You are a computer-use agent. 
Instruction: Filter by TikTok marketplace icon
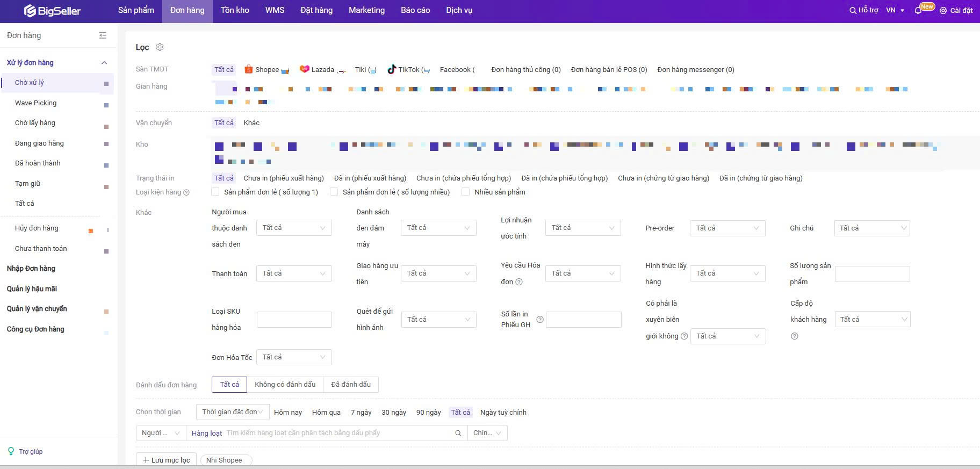[x=392, y=69]
